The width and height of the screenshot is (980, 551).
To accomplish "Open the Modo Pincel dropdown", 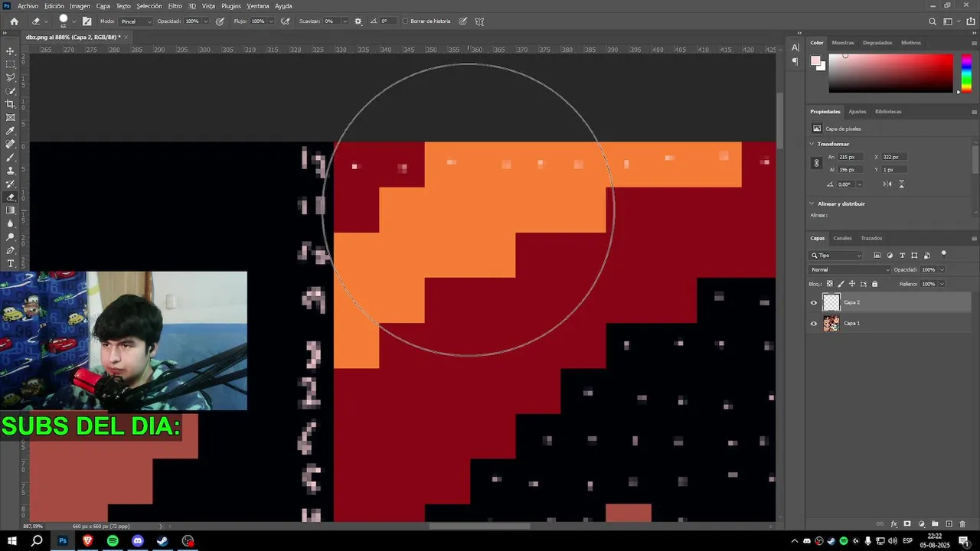I will 136,21.
